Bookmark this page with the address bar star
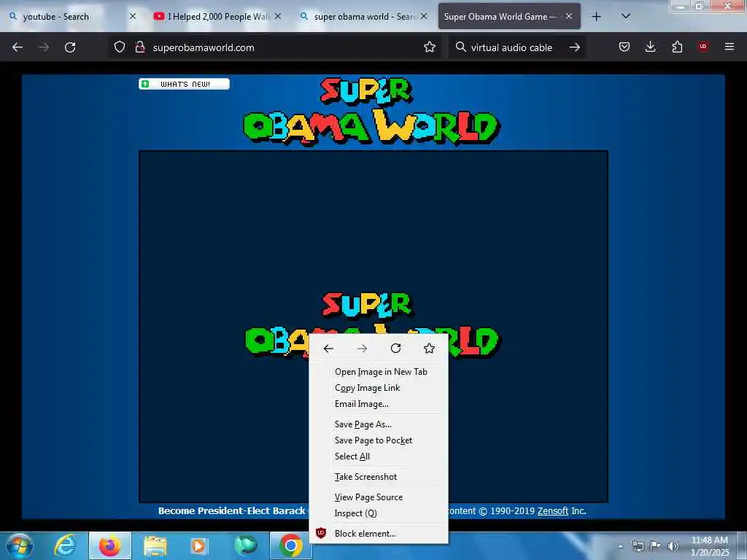The height and width of the screenshot is (560, 747). pyautogui.click(x=430, y=47)
